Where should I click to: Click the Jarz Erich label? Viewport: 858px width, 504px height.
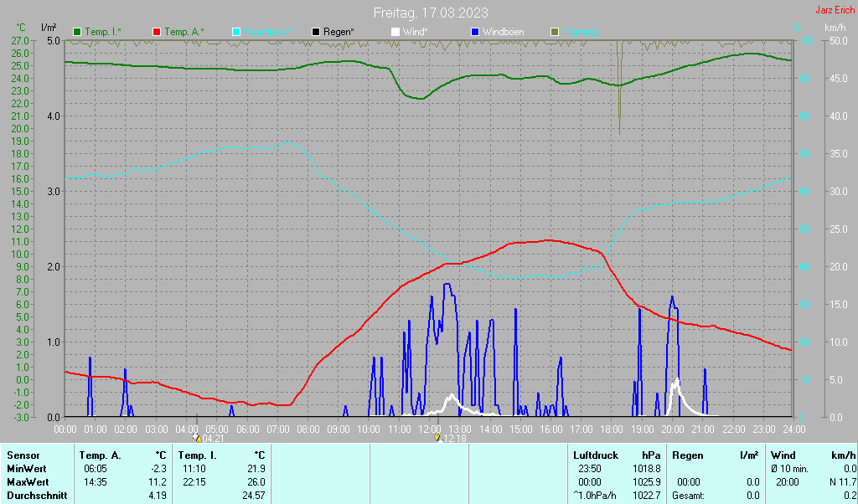(x=835, y=10)
